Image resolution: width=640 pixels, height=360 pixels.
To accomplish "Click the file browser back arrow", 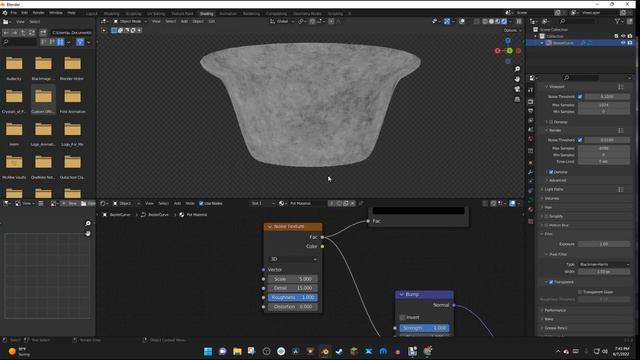I will coord(7,33).
